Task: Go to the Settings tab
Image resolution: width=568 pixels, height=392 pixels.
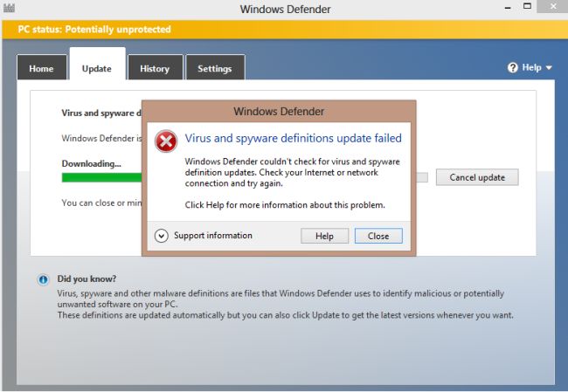Action: [x=214, y=68]
